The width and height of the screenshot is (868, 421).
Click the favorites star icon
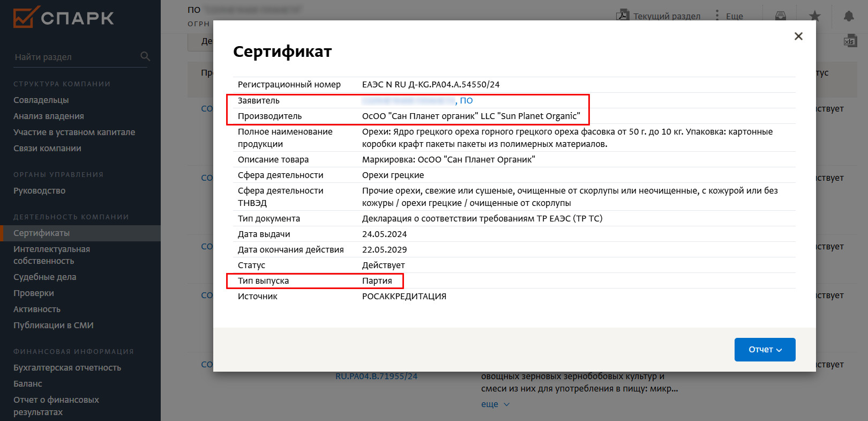pyautogui.click(x=814, y=16)
